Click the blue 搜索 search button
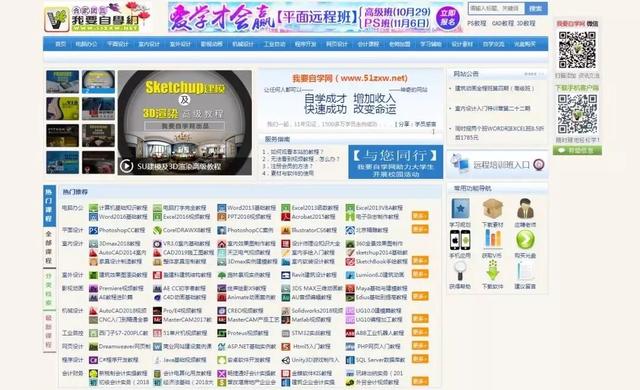Viewport: 640px width, 390px height. point(536,8)
